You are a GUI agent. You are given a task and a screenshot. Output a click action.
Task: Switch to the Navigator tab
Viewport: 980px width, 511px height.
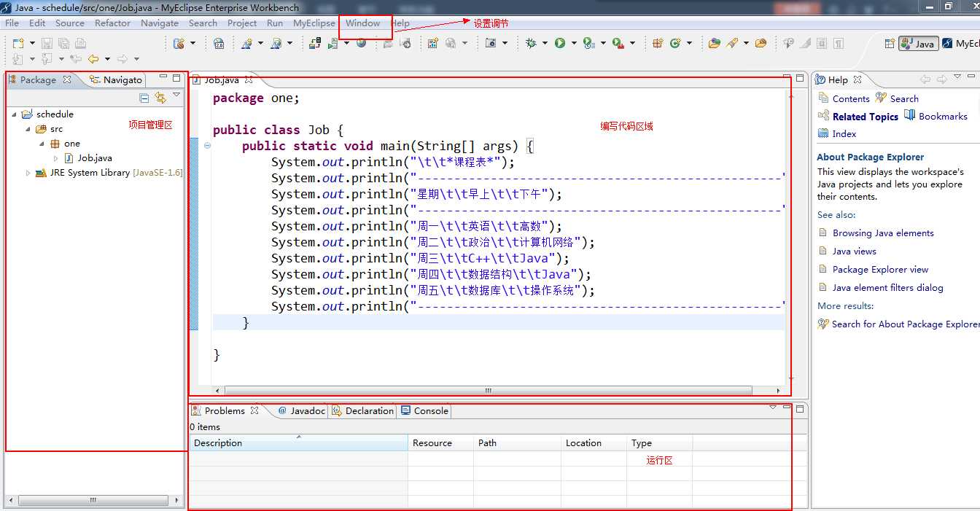pyautogui.click(x=116, y=79)
